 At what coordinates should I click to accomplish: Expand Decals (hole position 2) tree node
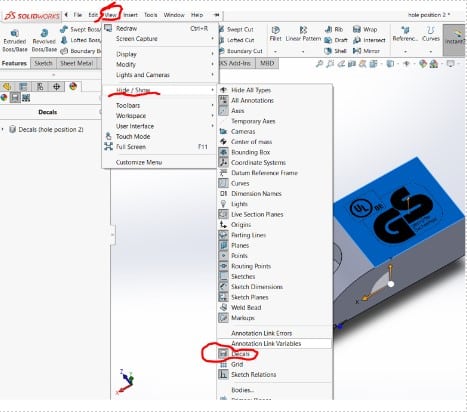point(3,129)
